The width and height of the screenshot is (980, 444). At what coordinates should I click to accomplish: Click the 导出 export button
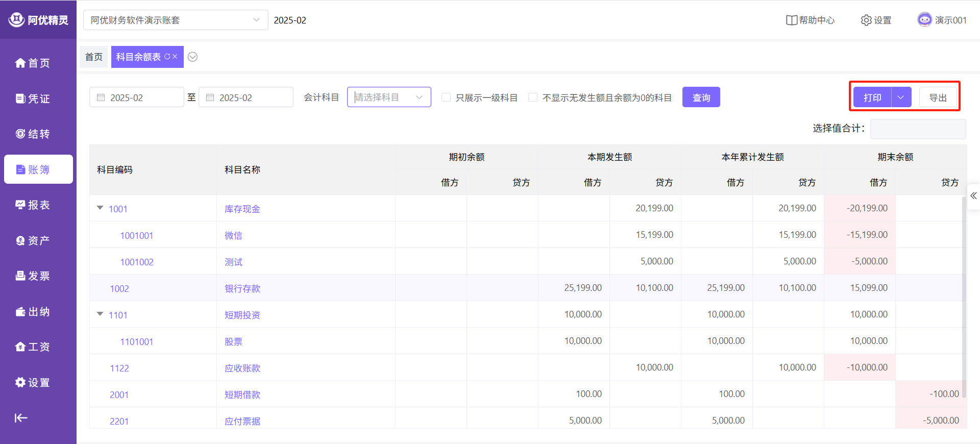click(938, 97)
